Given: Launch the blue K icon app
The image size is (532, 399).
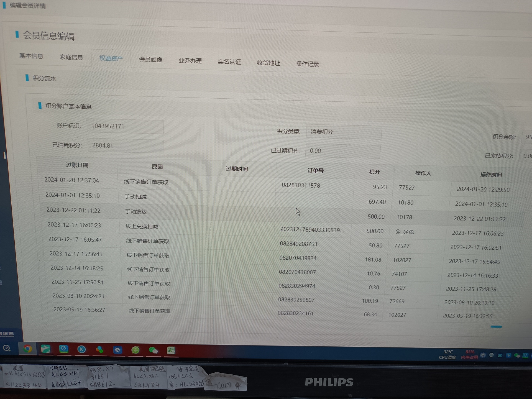Looking at the screenshot, I should (81, 349).
